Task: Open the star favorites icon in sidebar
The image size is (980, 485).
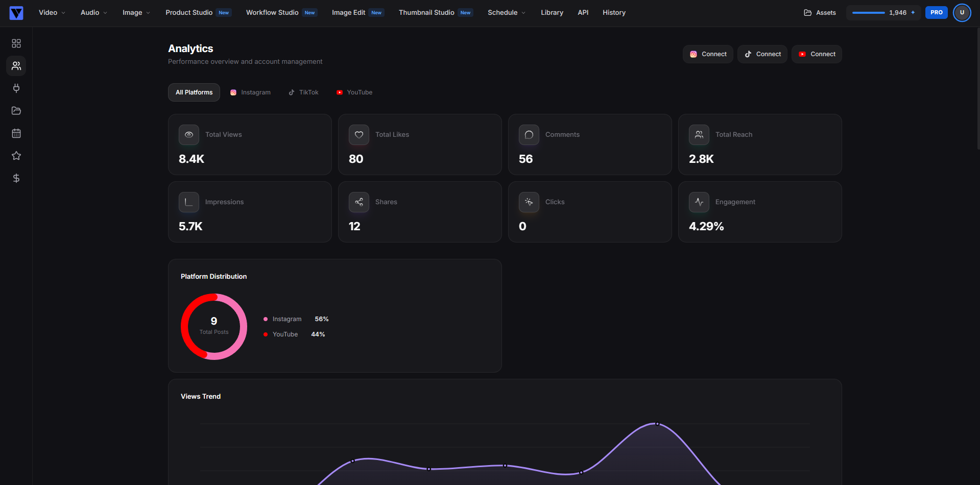Action: point(16,156)
